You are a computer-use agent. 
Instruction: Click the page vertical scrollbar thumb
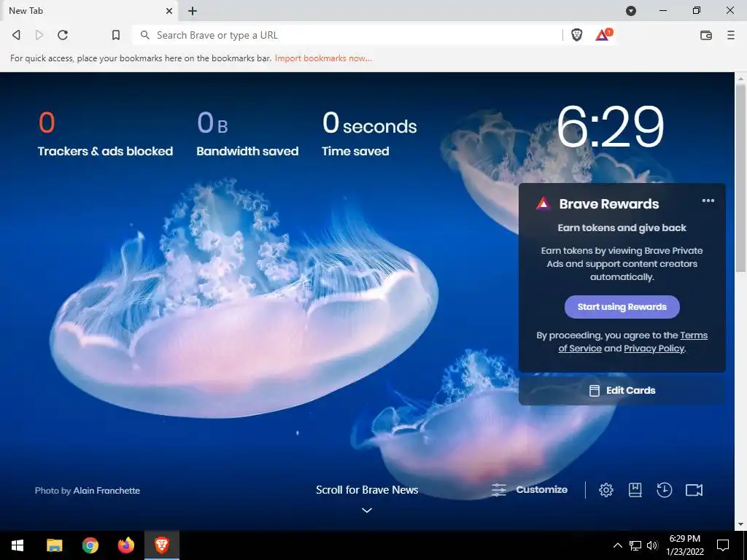pyautogui.click(x=740, y=178)
